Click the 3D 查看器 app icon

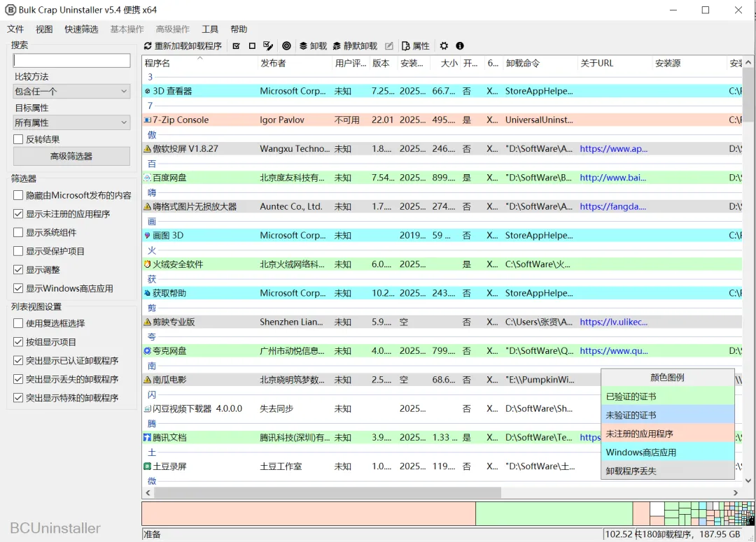click(148, 91)
